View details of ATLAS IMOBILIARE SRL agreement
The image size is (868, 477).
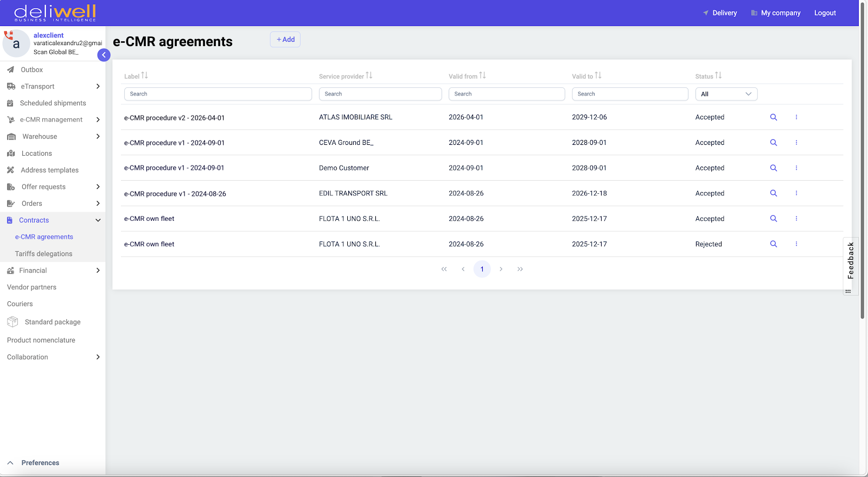774,117
